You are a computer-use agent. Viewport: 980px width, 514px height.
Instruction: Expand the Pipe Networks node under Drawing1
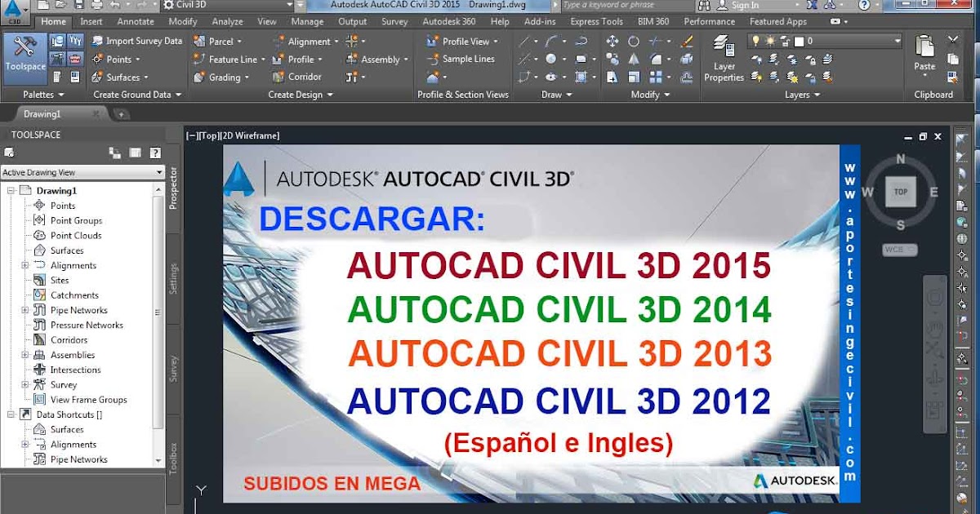24,310
